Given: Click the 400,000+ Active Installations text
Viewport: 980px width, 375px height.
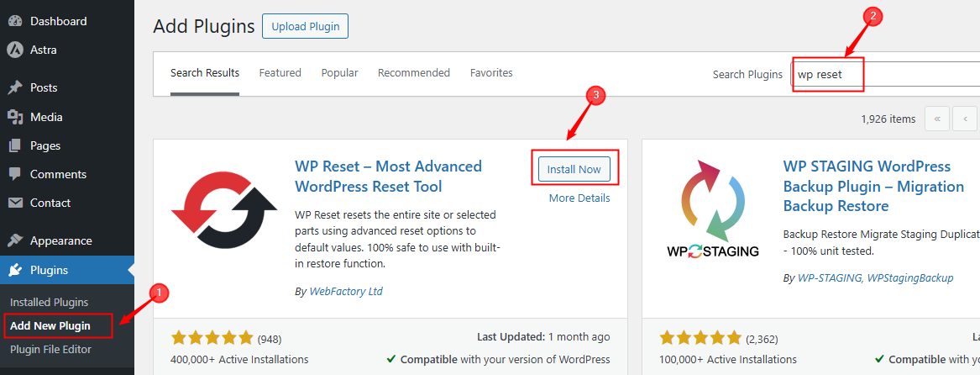Looking at the screenshot, I should [239, 359].
